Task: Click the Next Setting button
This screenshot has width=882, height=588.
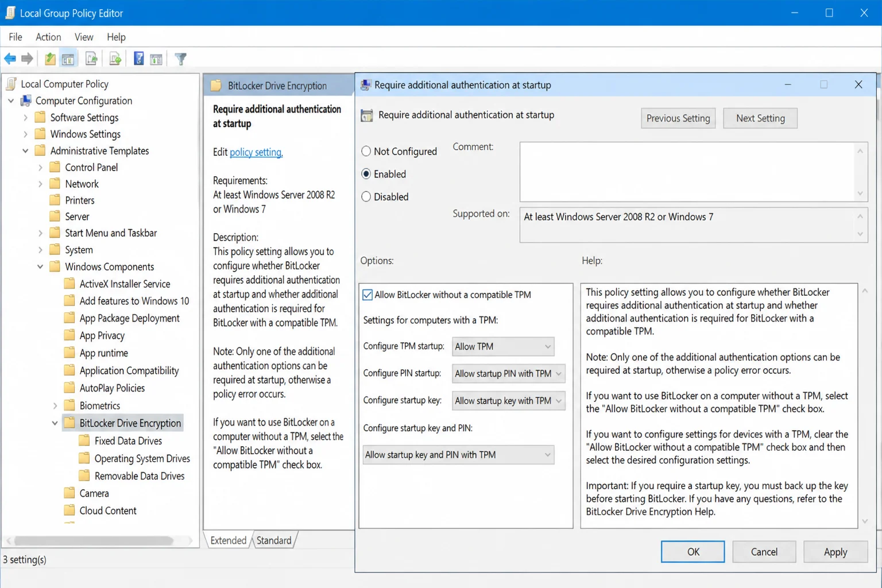Action: (760, 118)
